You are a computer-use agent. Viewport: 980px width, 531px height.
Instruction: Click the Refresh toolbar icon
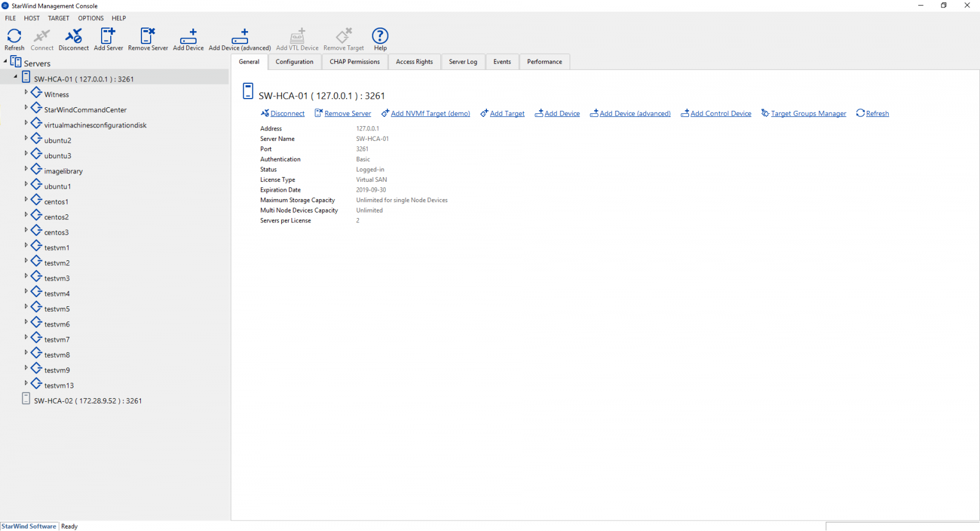tap(14, 36)
